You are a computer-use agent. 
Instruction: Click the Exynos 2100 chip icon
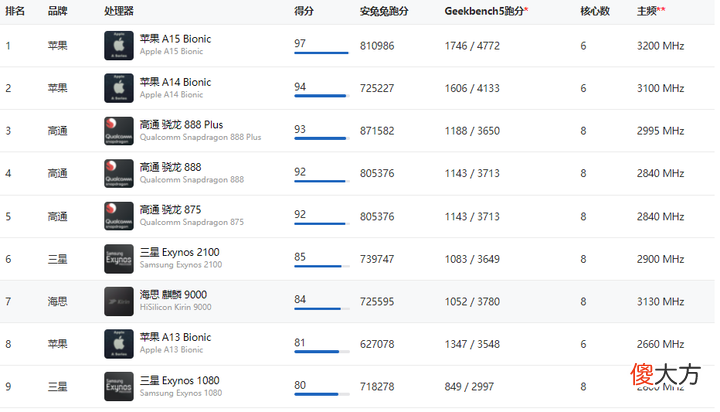pos(119,259)
